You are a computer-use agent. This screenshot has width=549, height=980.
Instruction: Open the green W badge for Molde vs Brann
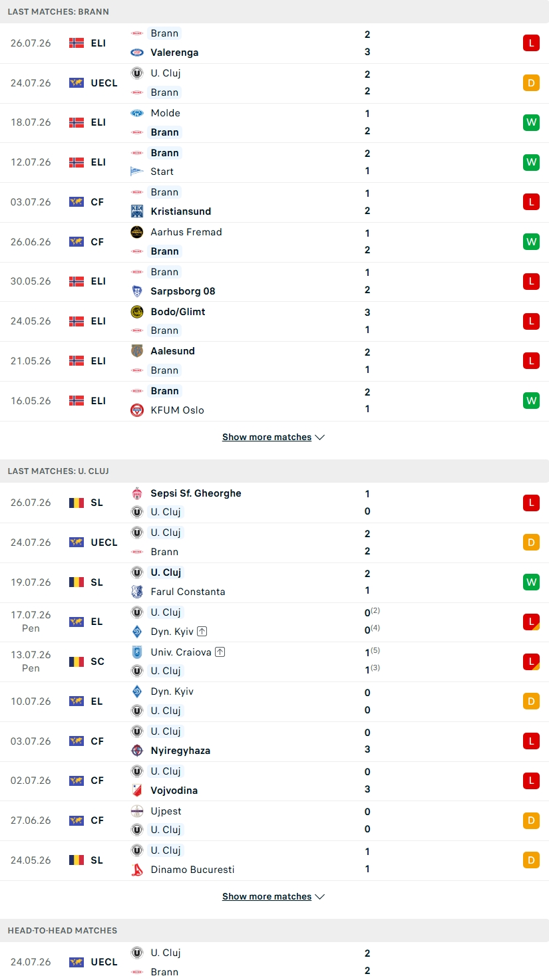click(x=531, y=122)
